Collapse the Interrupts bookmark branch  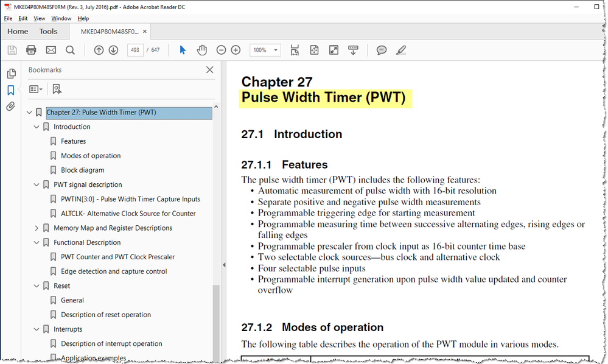37,329
